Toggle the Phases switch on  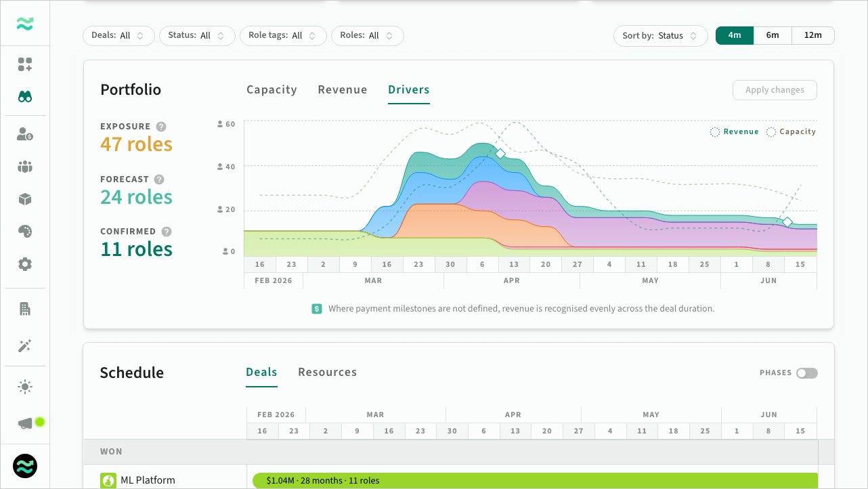coord(806,373)
